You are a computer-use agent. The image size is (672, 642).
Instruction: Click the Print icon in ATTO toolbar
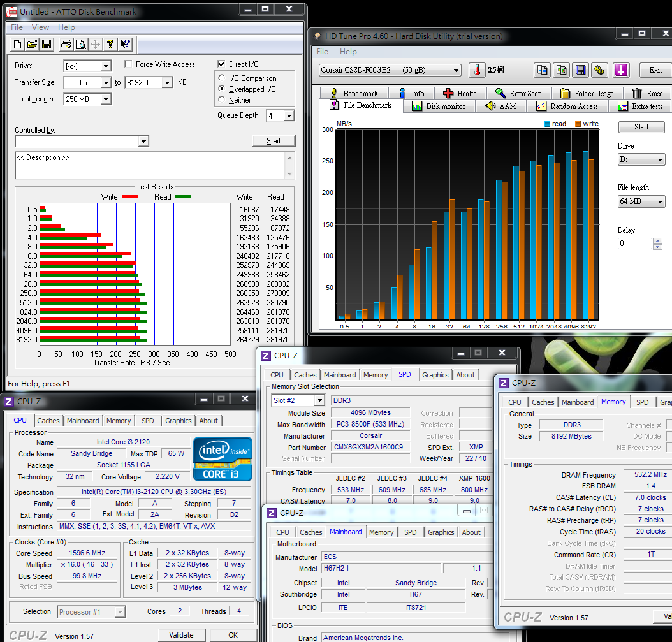[66, 44]
